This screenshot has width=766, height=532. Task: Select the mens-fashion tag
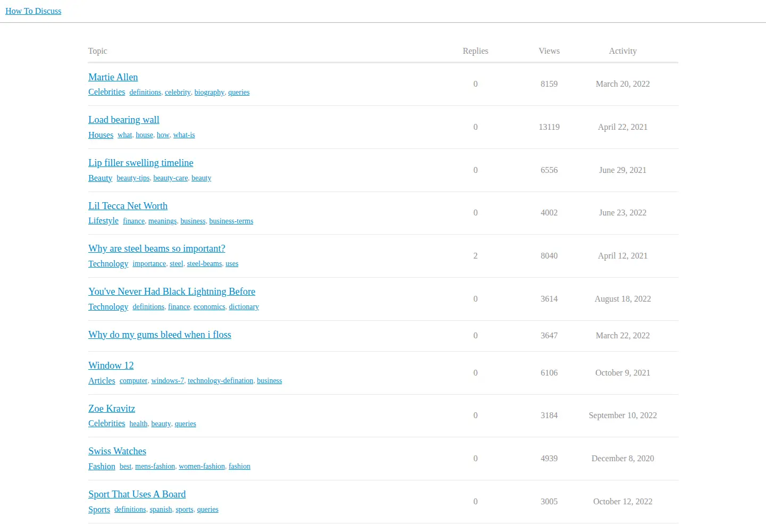click(155, 467)
